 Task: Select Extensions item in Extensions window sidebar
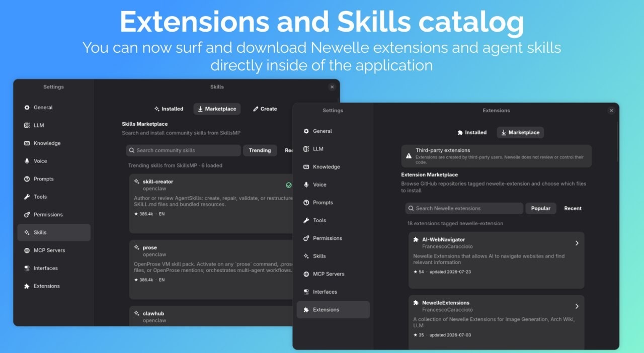pos(333,310)
